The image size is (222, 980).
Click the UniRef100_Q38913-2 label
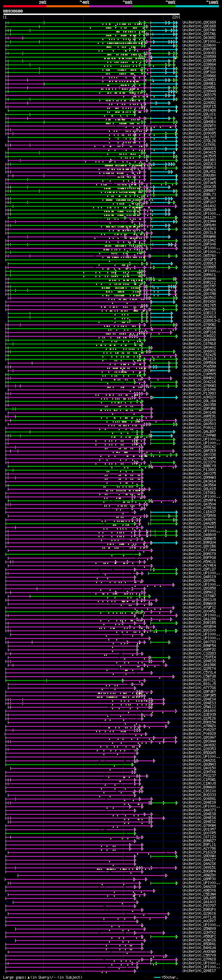(202, 321)
